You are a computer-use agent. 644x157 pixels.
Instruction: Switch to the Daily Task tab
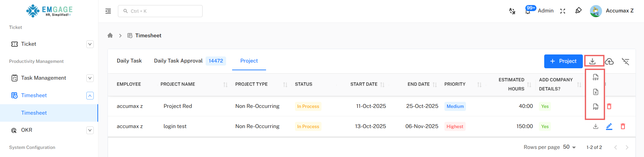[129, 61]
